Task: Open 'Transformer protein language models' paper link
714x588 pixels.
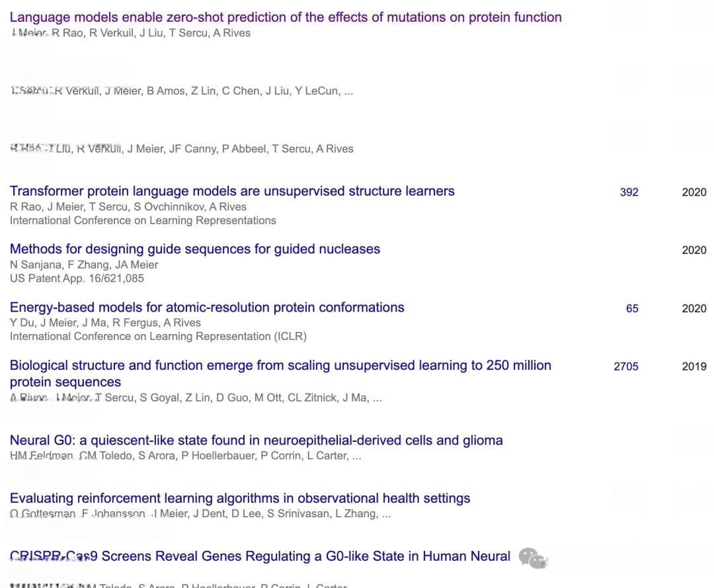Action: point(232,191)
